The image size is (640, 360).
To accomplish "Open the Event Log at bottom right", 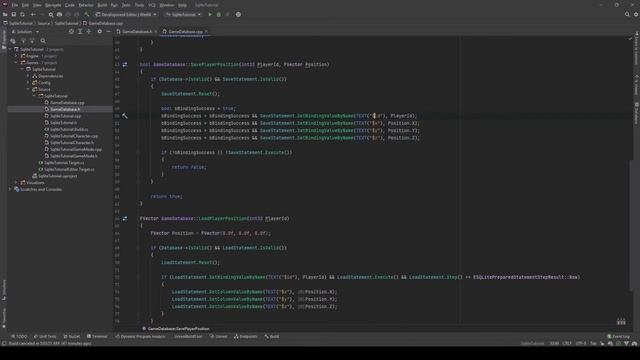I will coord(618,337).
